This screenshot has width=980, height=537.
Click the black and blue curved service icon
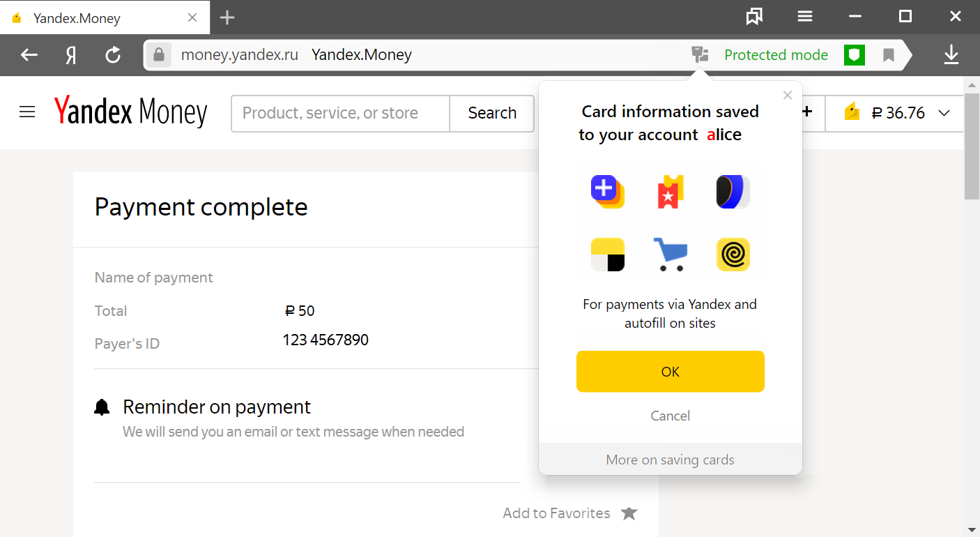tap(733, 192)
